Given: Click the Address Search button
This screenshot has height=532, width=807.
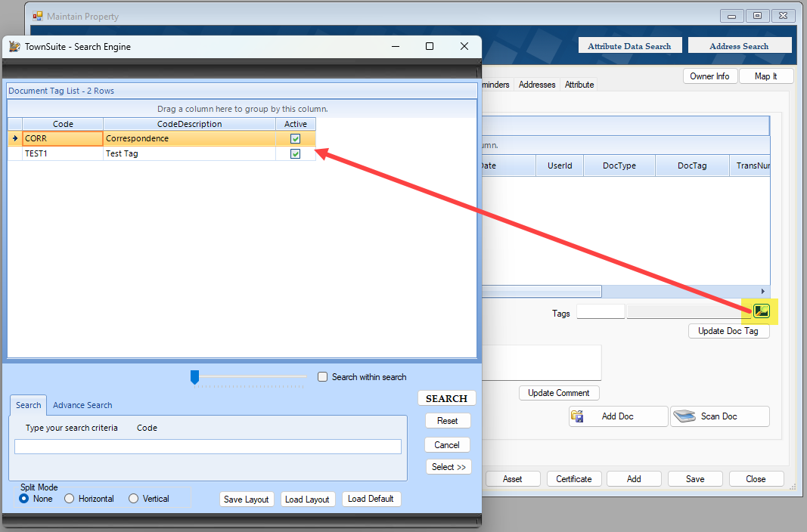Looking at the screenshot, I should click(x=740, y=45).
